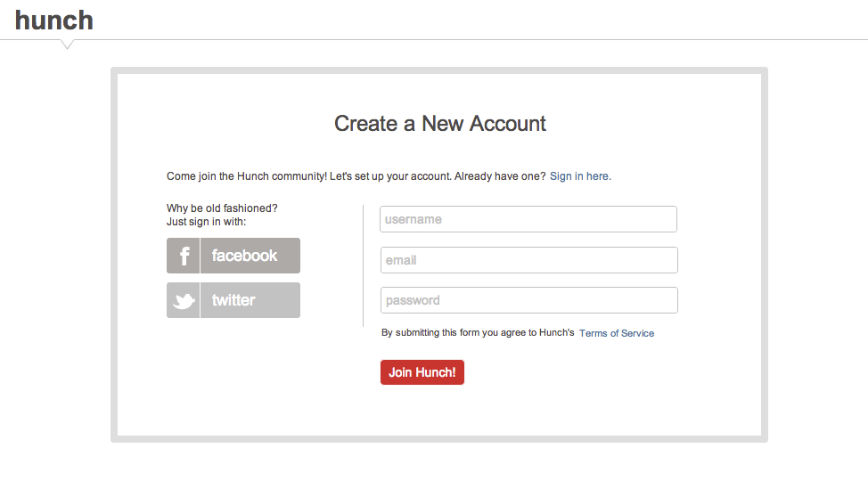This screenshot has height=497, width=868.
Task: Click the "Just sign in with:" text
Action: (x=207, y=222)
